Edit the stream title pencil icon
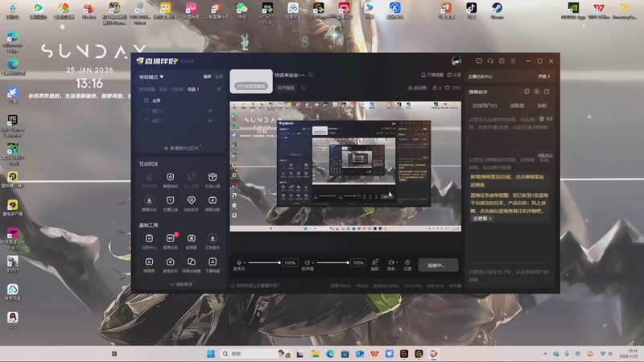Screen dimensions: 644x362 click(x=311, y=75)
